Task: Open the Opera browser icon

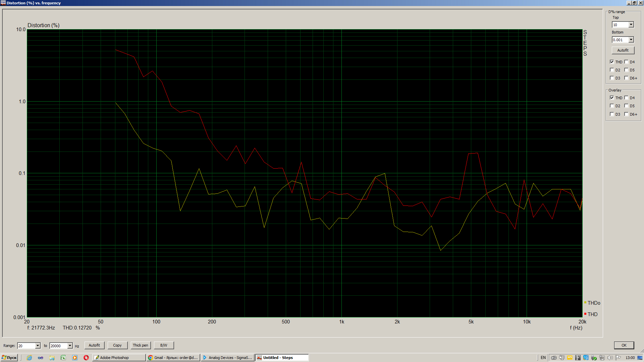Action: point(86,358)
